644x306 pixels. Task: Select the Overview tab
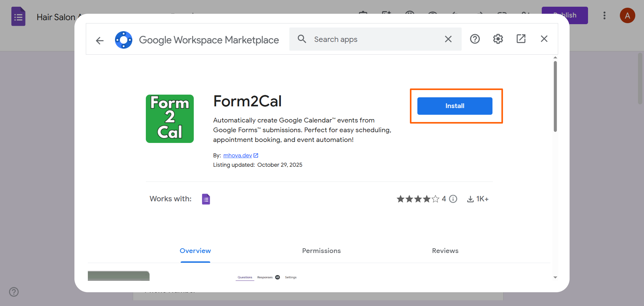195,251
